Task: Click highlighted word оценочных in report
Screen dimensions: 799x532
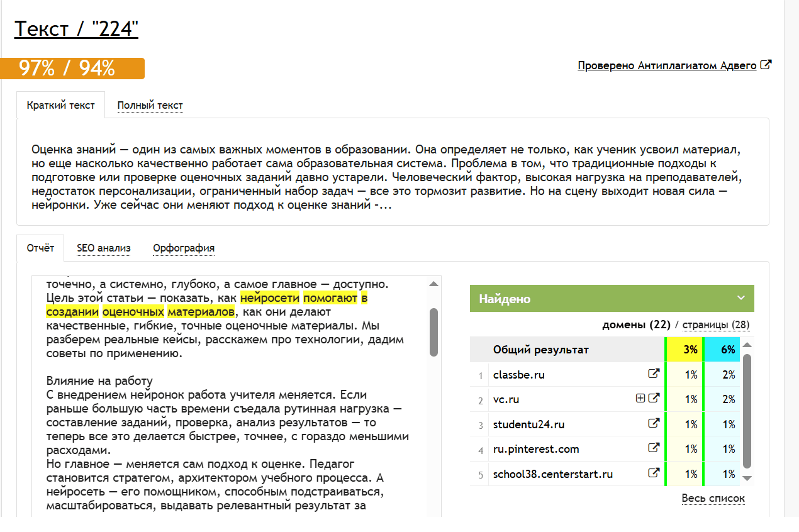Action: [x=133, y=311]
